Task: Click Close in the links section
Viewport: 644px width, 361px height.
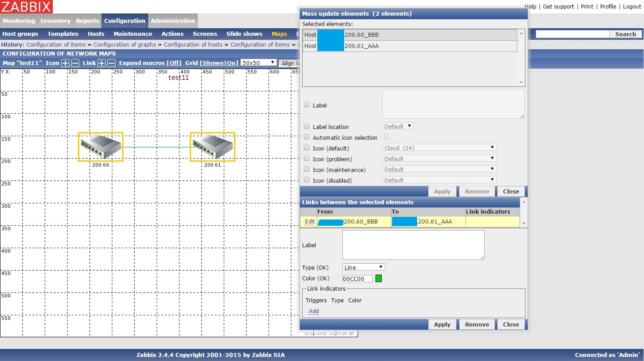Action: (511, 324)
